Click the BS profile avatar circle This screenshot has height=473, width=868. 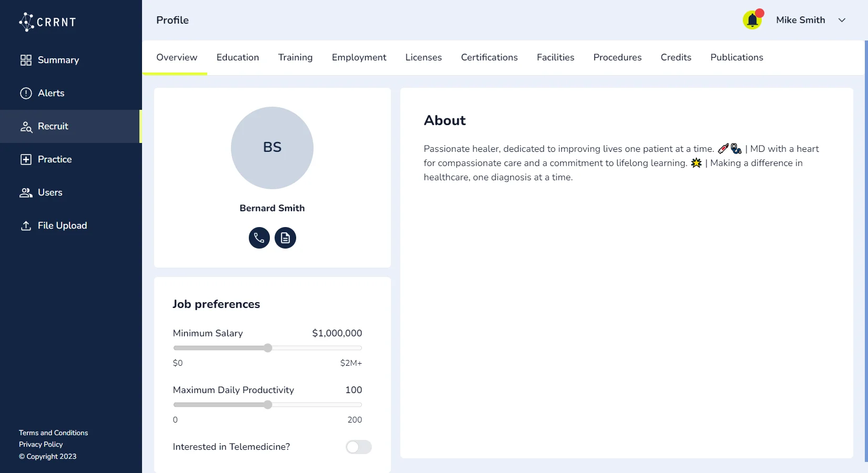pyautogui.click(x=272, y=148)
